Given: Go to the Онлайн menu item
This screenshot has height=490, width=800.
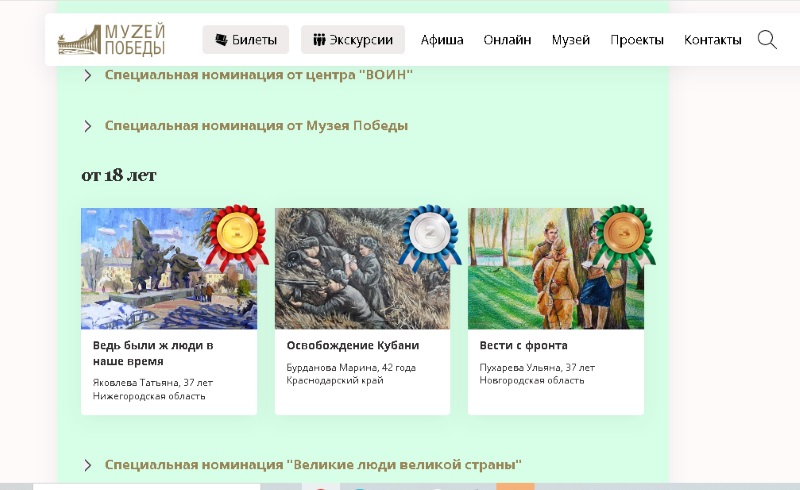Looking at the screenshot, I should (507, 40).
